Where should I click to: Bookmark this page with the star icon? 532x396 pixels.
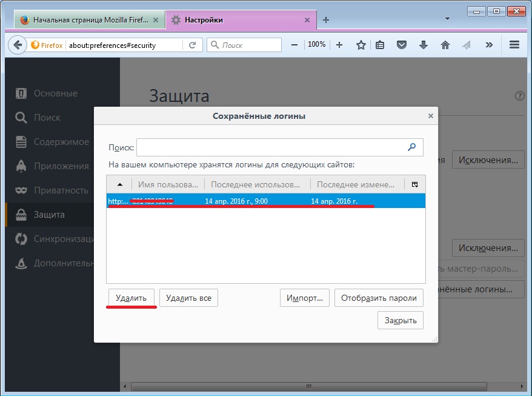click(x=361, y=45)
